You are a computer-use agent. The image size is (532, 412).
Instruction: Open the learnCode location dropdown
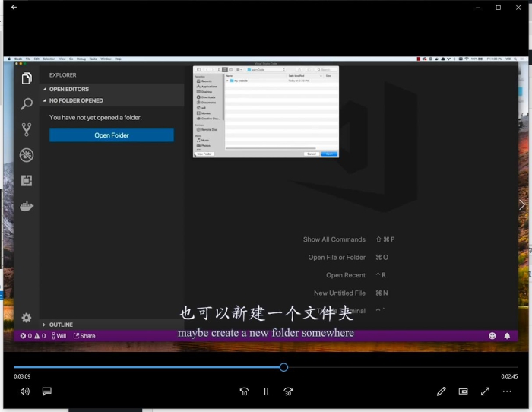[266, 70]
